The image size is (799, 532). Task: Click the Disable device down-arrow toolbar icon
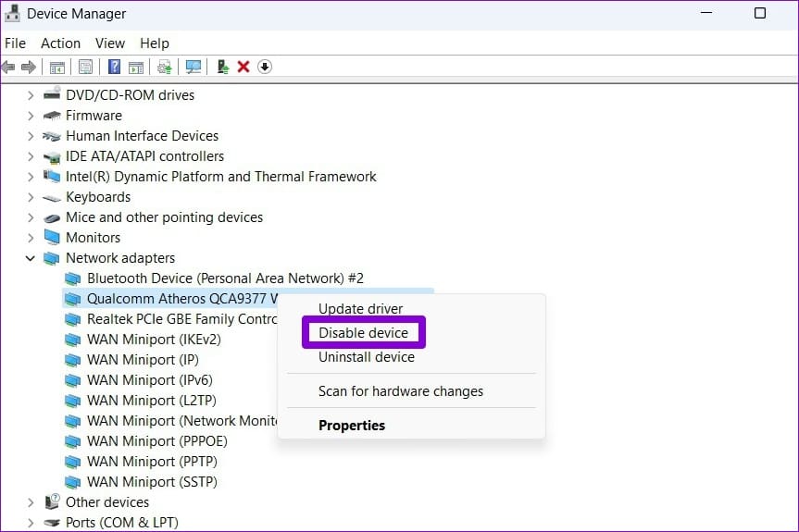point(265,67)
